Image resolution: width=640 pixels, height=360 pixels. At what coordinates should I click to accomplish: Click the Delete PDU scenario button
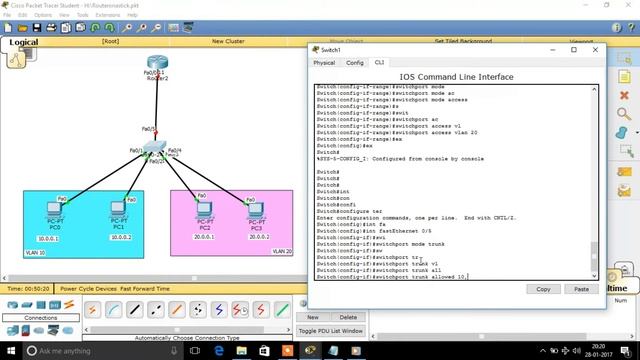pos(348,317)
